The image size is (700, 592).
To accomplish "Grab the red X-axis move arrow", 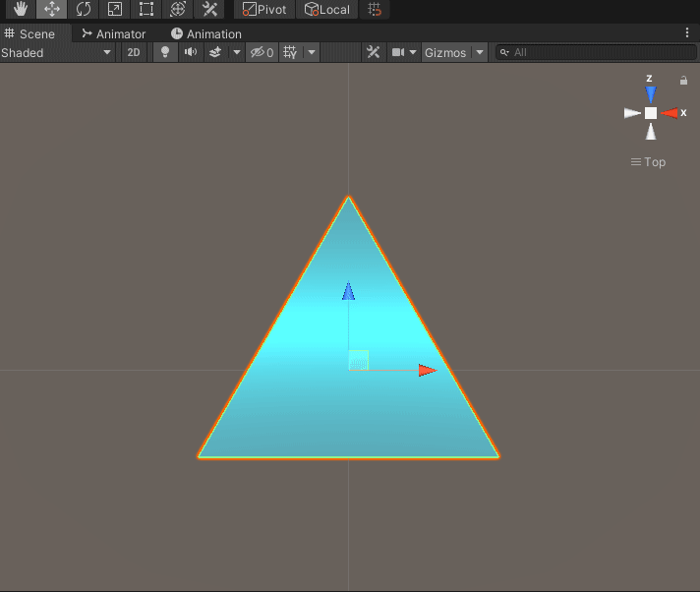I will point(428,370).
